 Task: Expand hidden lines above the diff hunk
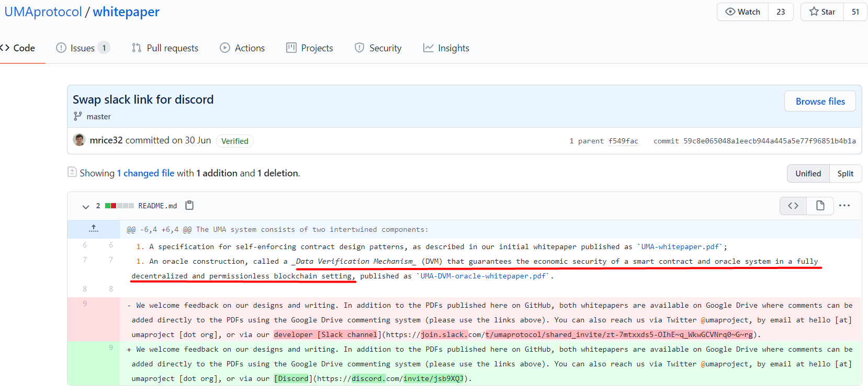tap(94, 229)
